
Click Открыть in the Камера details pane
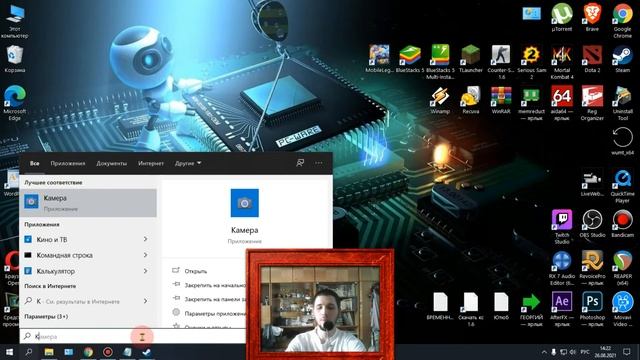[x=196, y=271]
